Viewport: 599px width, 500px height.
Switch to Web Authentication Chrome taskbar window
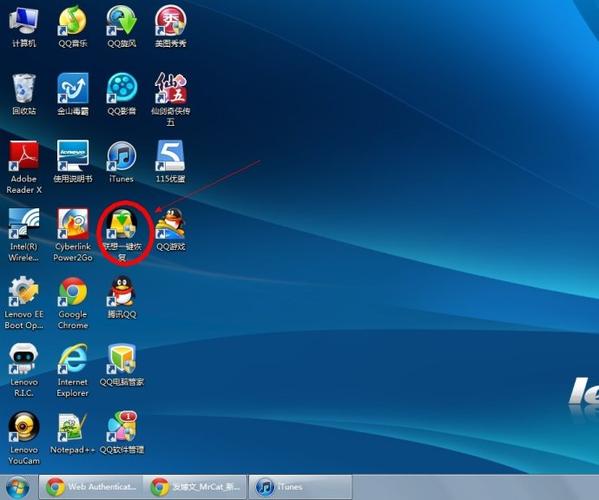click(91, 487)
